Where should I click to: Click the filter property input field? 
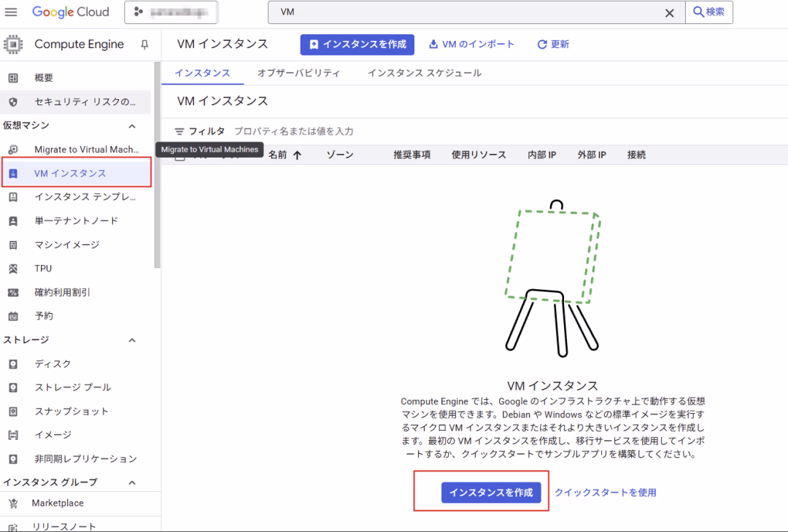click(294, 131)
